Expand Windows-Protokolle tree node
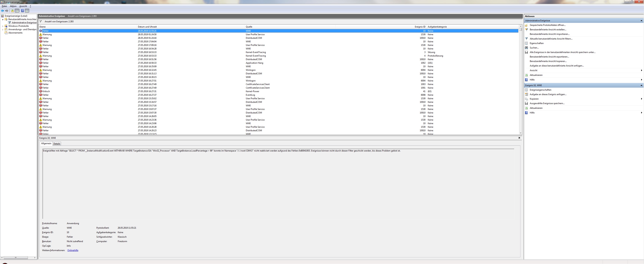The image size is (644, 264). coord(3,26)
